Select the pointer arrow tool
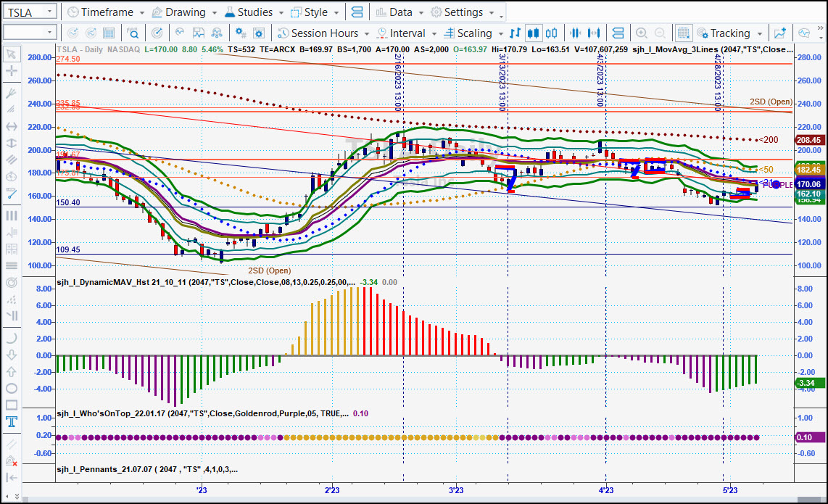The height and width of the screenshot is (504, 828). click(x=11, y=54)
